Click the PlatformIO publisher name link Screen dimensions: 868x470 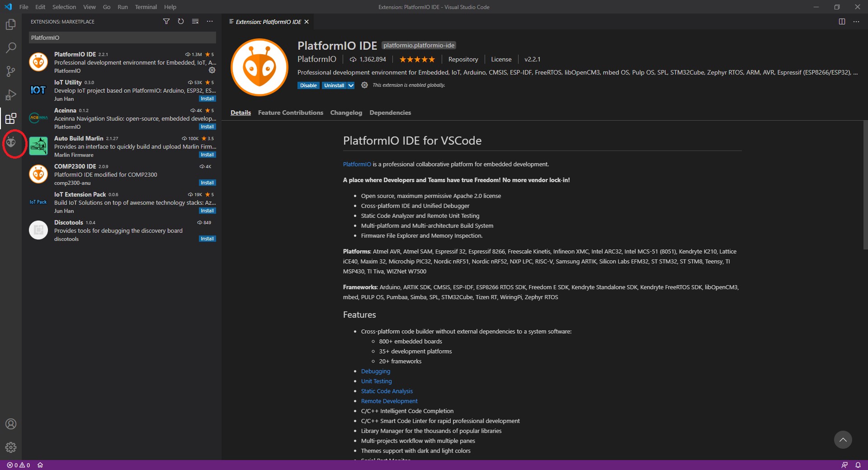click(317, 59)
